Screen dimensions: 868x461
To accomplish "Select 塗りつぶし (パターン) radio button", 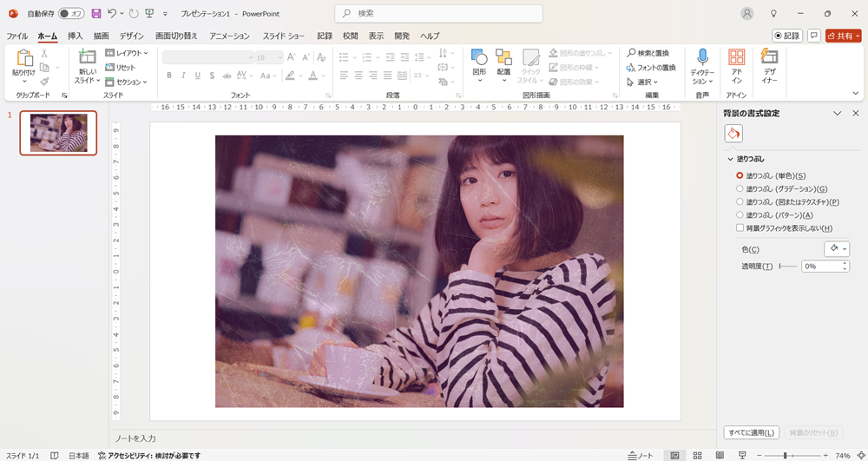I will (x=740, y=214).
